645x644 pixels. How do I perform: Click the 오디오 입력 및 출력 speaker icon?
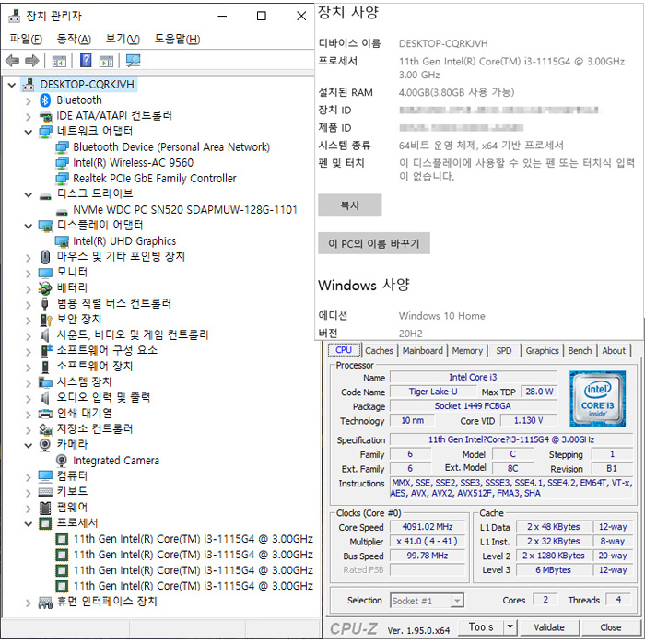[x=45, y=398]
